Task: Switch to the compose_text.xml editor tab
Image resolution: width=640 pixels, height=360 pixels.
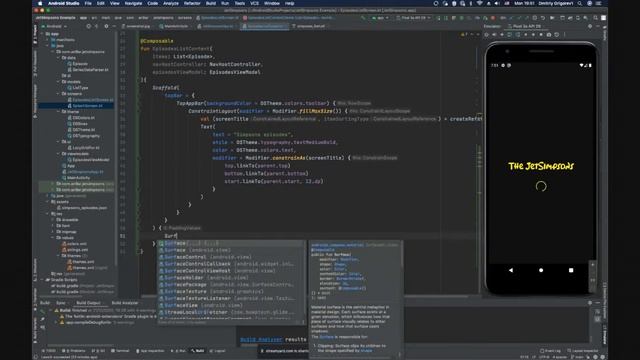Action: tap(309, 26)
